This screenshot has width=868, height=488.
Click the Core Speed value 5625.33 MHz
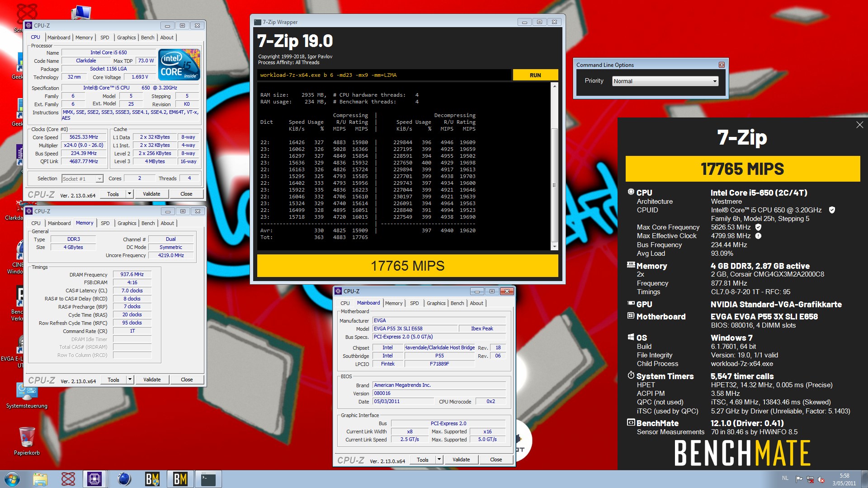click(84, 137)
